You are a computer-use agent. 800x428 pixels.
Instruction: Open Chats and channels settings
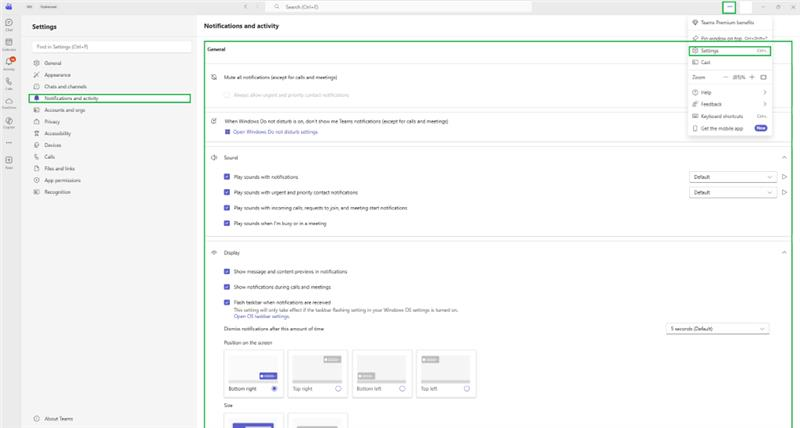pos(110,87)
